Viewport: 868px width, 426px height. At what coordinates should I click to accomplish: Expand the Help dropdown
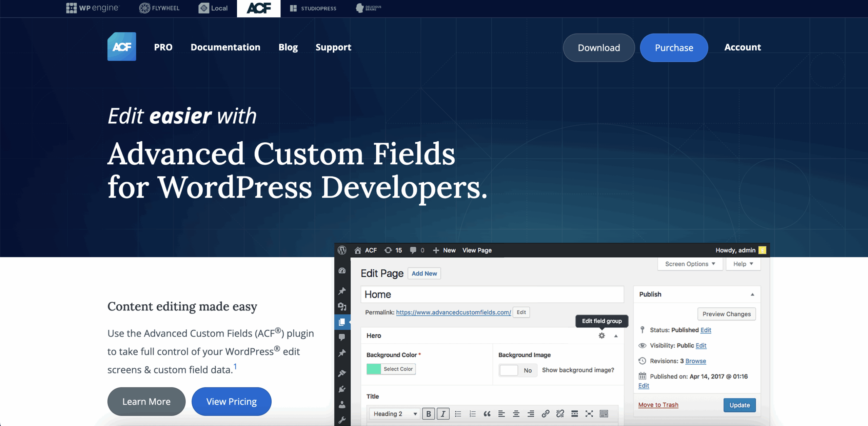coord(743,264)
